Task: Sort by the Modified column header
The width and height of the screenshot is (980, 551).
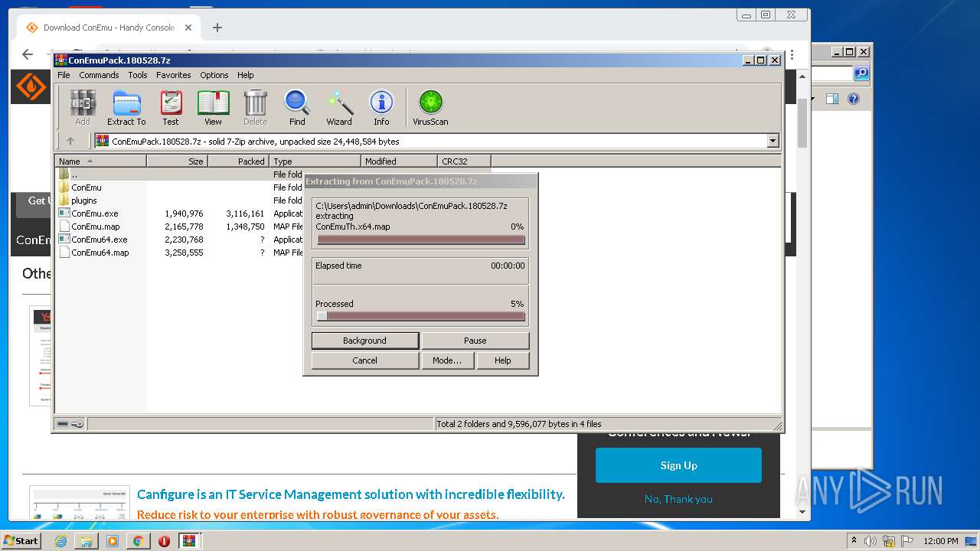Action: click(x=400, y=161)
